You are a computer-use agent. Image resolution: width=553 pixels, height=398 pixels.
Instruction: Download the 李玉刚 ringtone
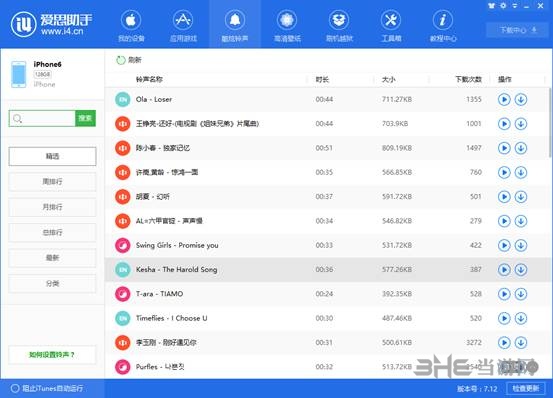[x=521, y=343]
